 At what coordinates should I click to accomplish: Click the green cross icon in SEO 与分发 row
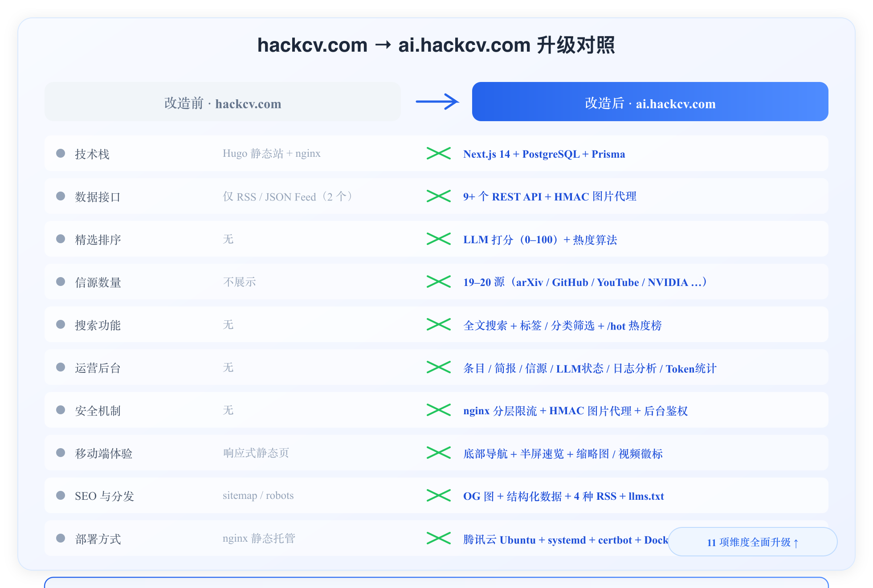439,495
